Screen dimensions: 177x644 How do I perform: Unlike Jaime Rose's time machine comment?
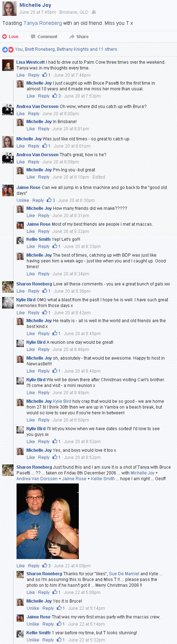[x=23, y=201]
